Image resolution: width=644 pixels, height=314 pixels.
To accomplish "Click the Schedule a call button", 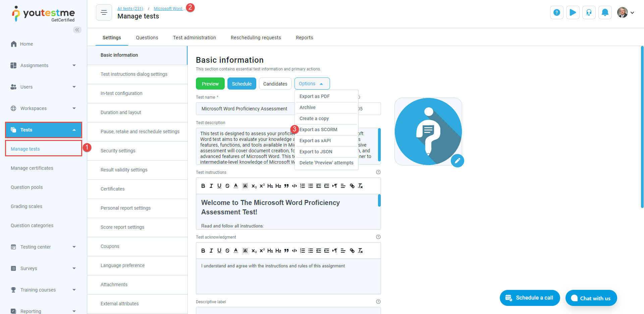I will coord(530,298).
